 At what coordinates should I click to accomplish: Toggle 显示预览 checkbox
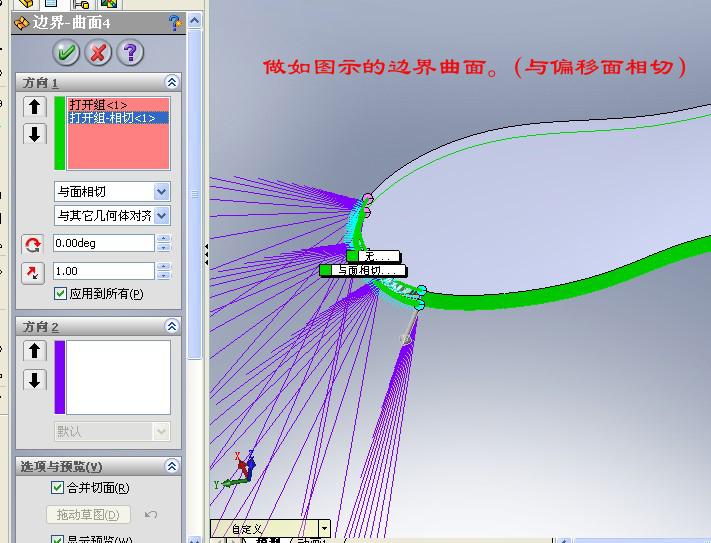pyautogui.click(x=57, y=539)
